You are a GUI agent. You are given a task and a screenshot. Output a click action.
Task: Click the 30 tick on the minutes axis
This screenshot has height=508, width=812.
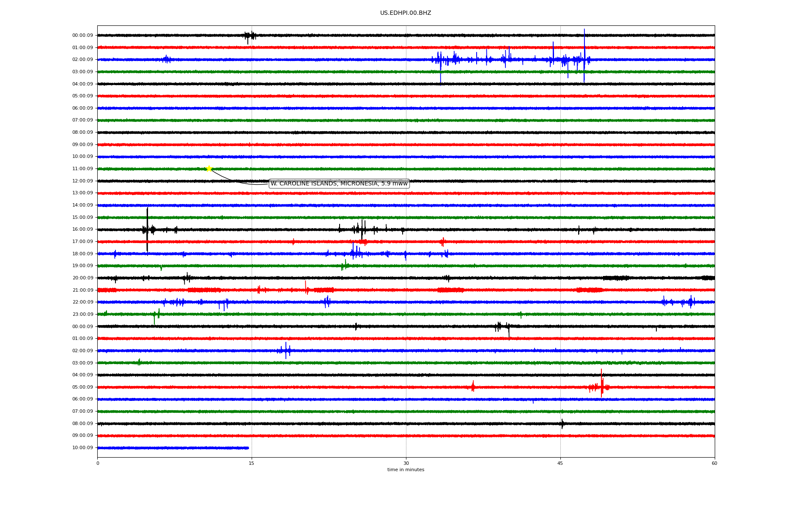406,463
